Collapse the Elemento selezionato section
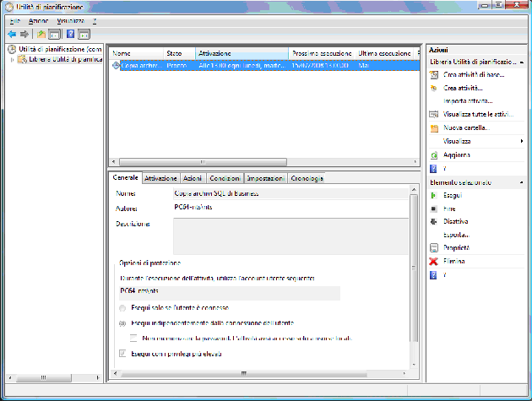This screenshot has width=532, height=401. (522, 183)
